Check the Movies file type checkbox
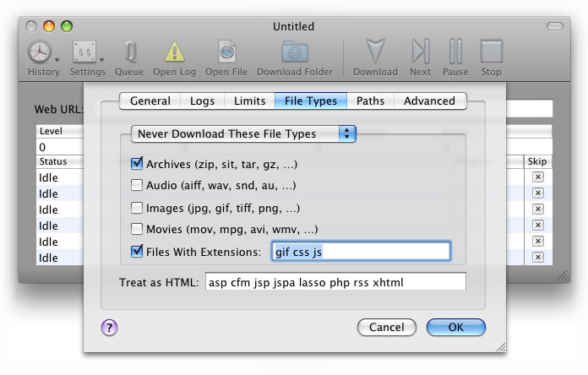Image resolution: width=588 pixels, height=375 pixels. point(138,229)
